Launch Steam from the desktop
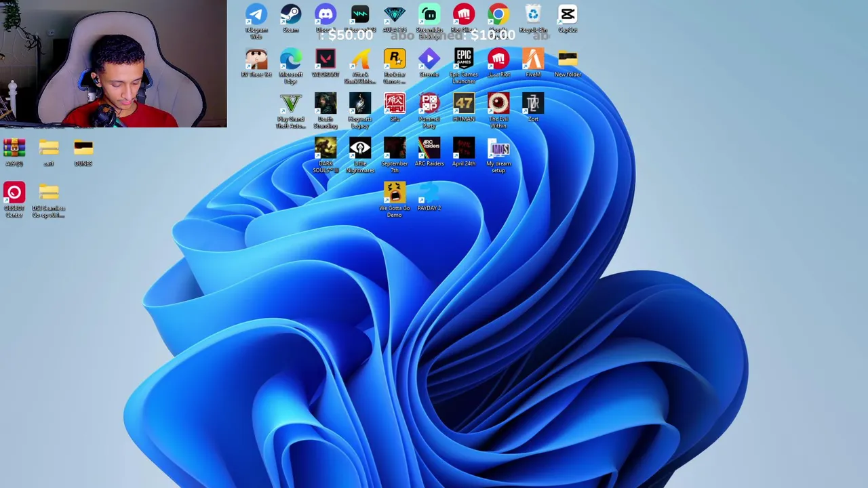 click(x=291, y=18)
